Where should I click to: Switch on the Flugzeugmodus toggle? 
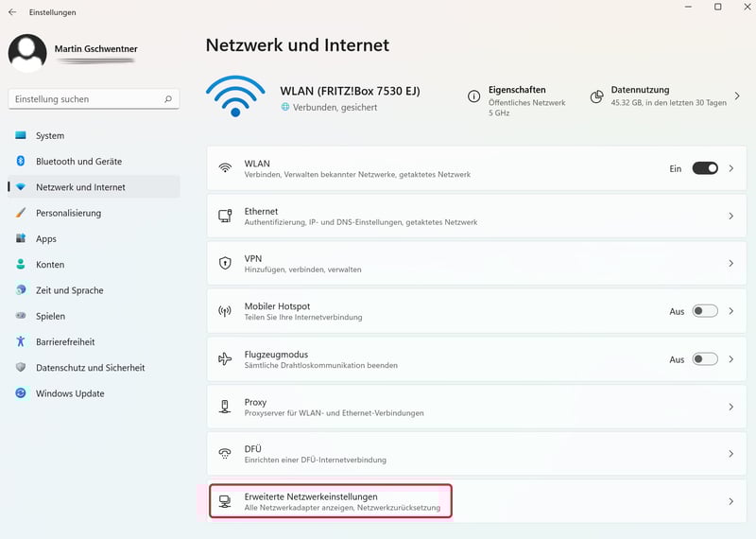(705, 359)
